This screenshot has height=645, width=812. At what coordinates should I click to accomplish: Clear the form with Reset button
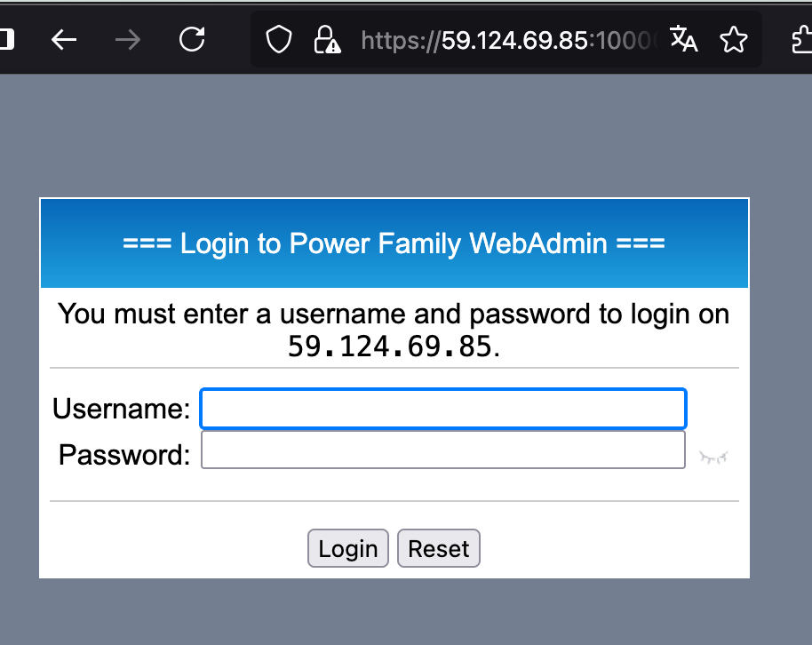439,548
